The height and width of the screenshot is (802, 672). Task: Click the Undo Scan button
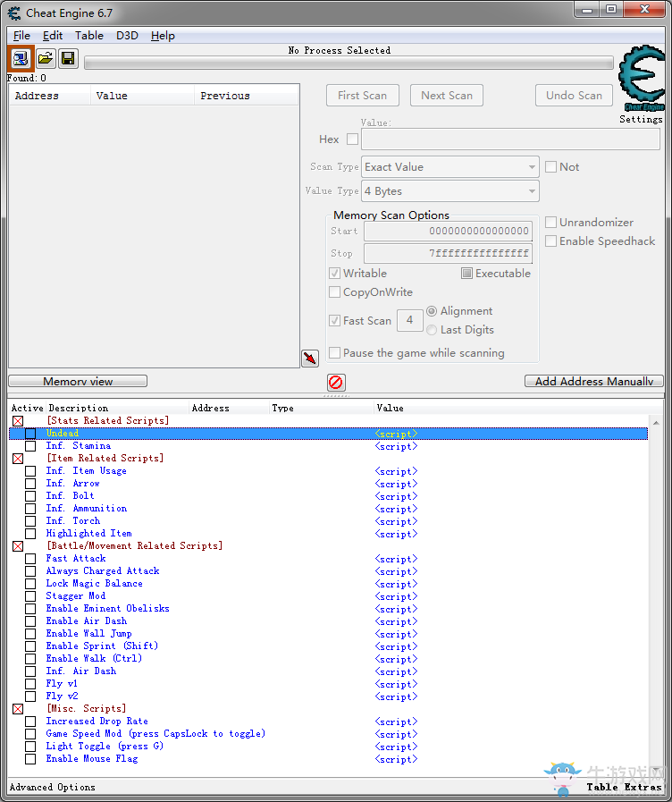[x=574, y=95]
